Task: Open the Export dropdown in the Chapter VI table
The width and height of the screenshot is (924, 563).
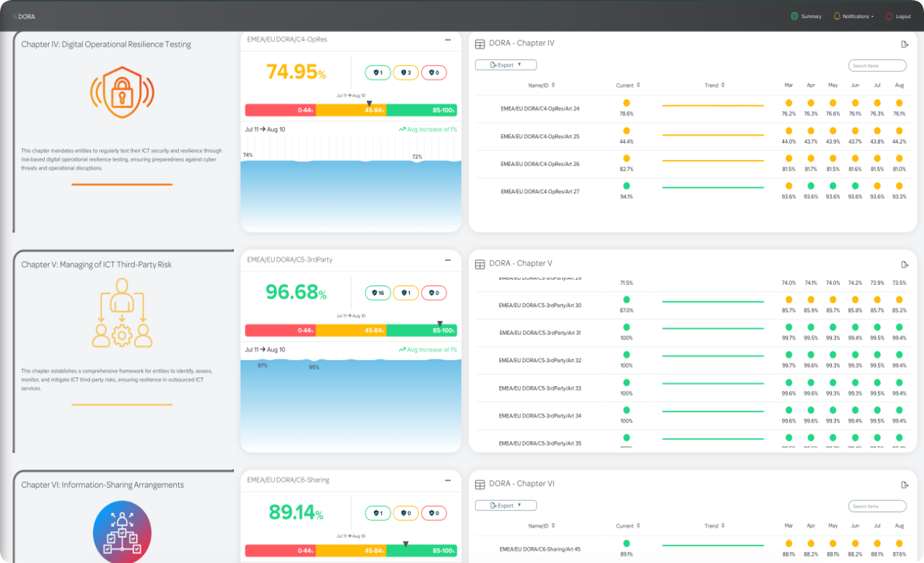Action: (x=506, y=506)
